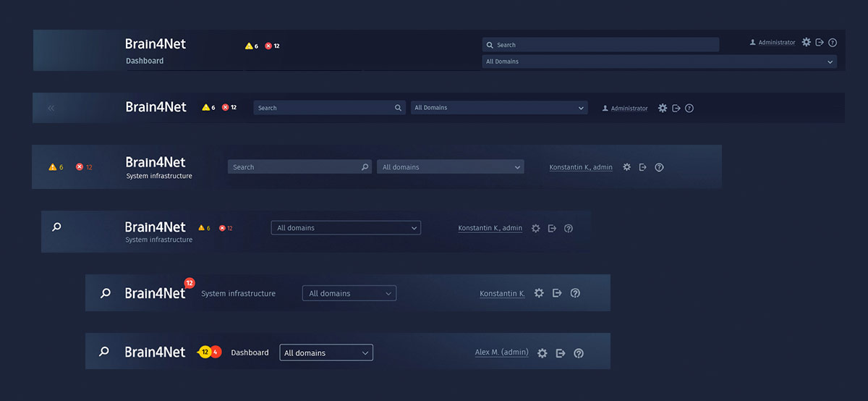Click Konstantin K. link in red-badged logo header

coord(502,294)
